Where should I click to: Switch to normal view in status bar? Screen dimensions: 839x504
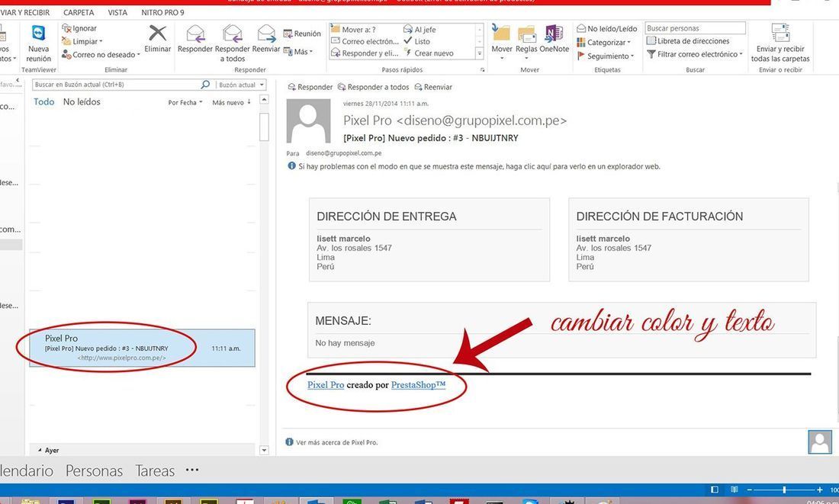click(x=715, y=490)
